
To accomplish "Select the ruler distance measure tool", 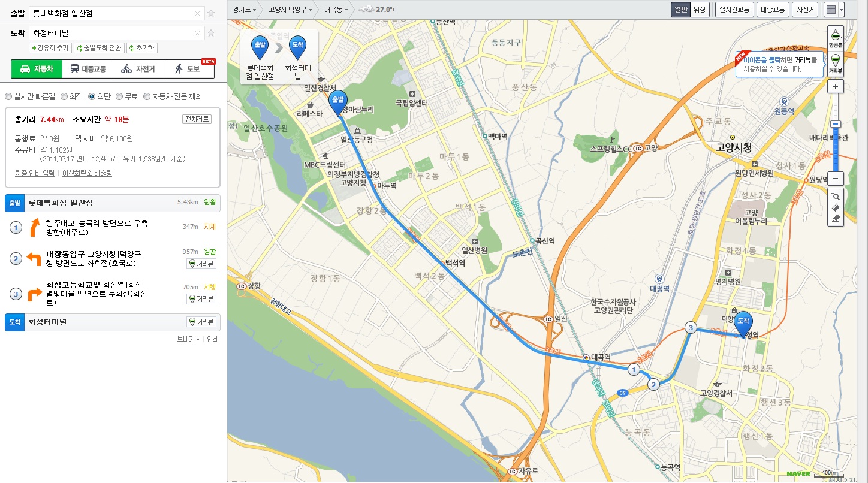I will 836,207.
